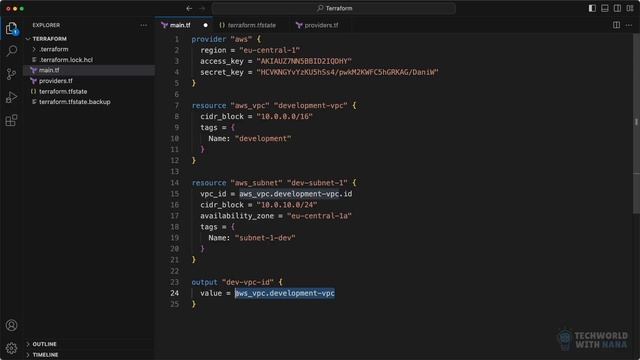Click the access_key string value
This screenshot has height=360, width=640.
(304, 61)
